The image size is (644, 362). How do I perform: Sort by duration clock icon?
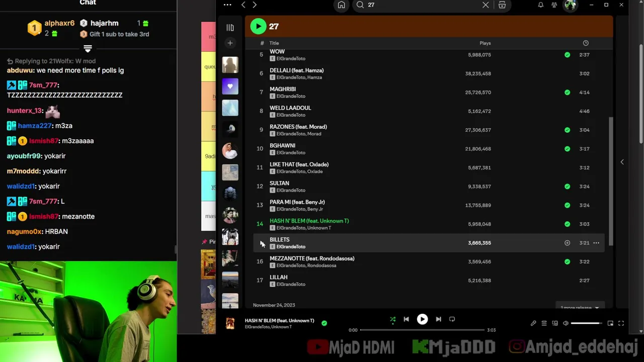(x=586, y=43)
